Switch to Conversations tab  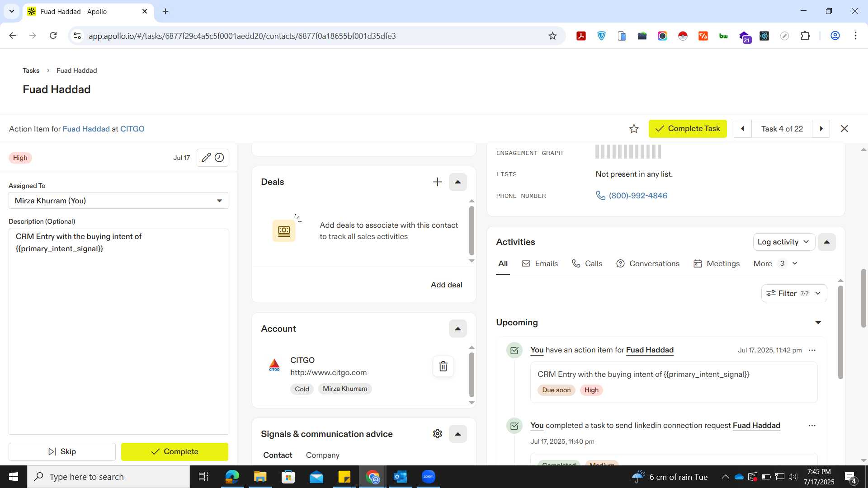click(x=647, y=263)
